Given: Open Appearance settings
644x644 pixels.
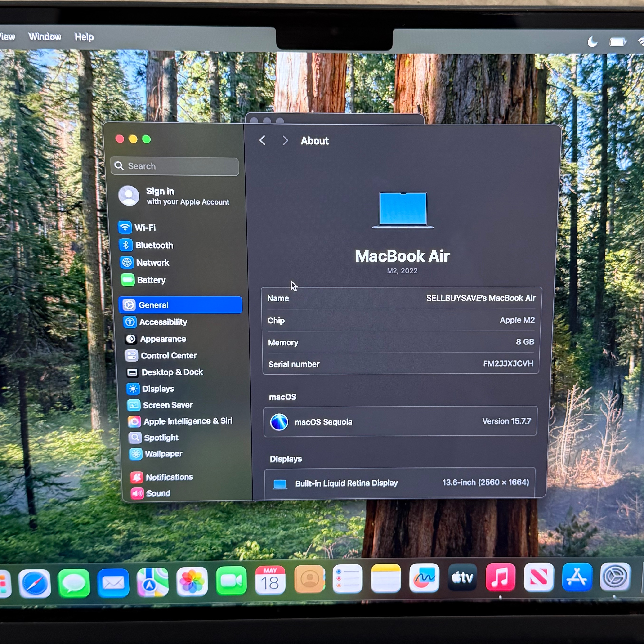Looking at the screenshot, I should [156, 339].
